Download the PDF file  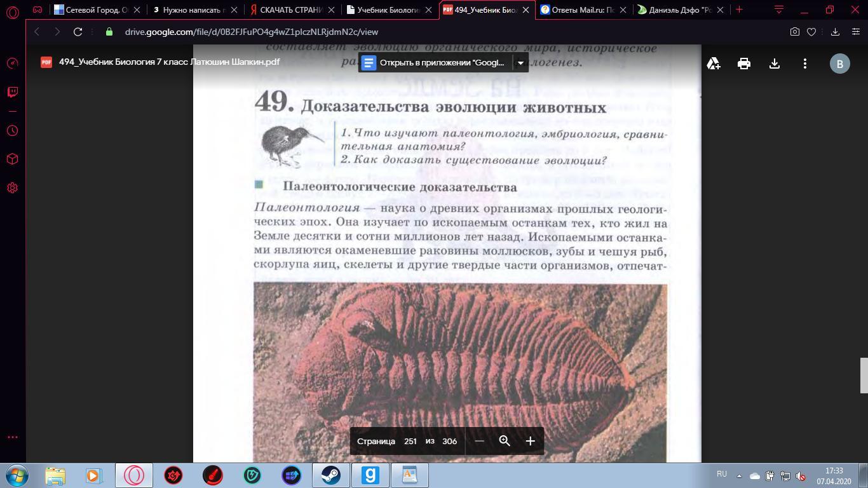775,64
